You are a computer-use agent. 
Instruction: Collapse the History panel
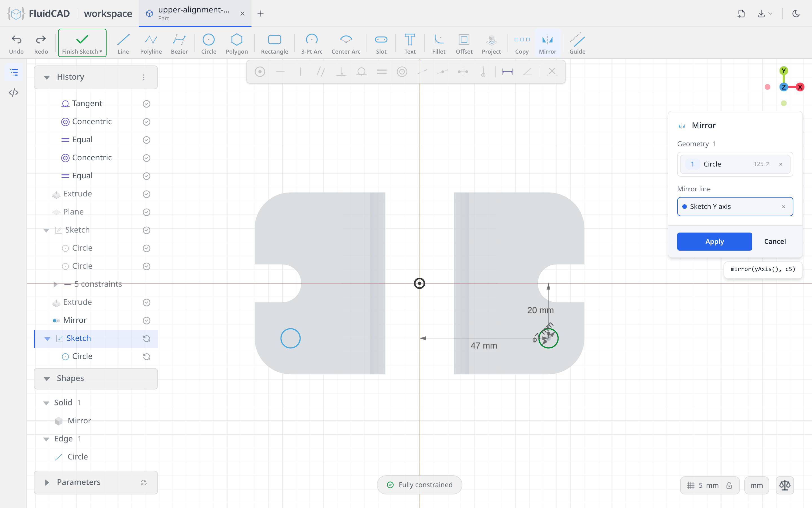[47, 77]
